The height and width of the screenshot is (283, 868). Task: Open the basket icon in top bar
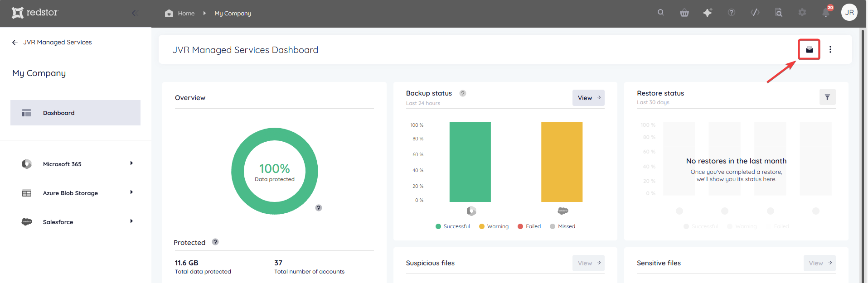click(x=684, y=13)
